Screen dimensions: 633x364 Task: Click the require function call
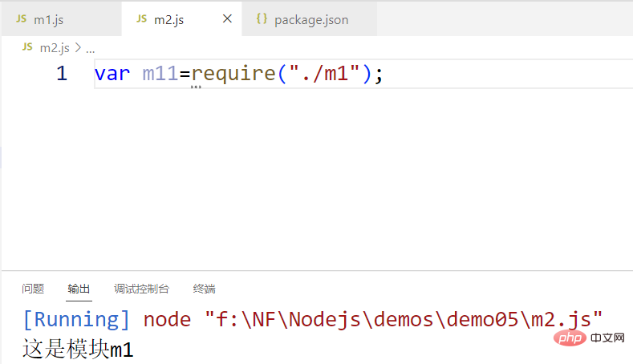click(x=233, y=74)
